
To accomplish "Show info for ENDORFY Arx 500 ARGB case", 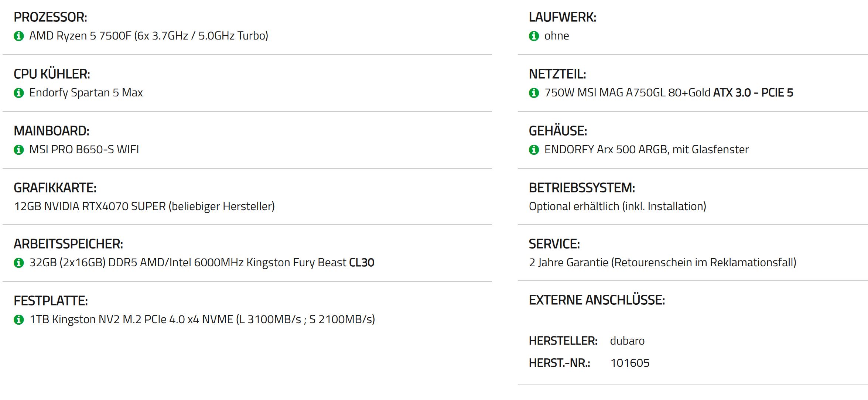I will (x=534, y=150).
